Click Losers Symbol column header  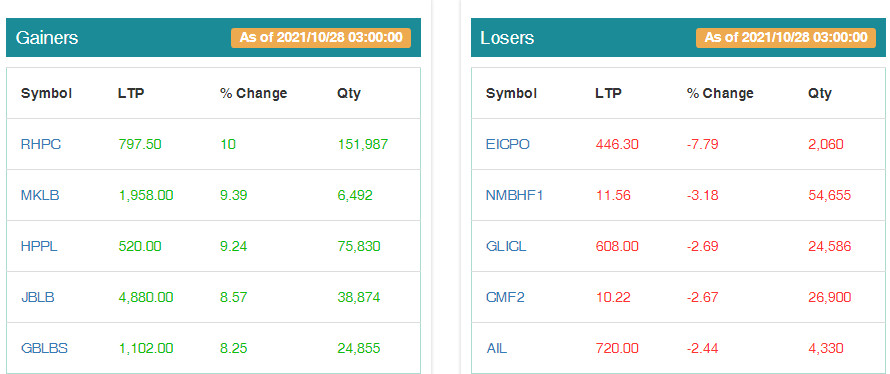(x=511, y=93)
